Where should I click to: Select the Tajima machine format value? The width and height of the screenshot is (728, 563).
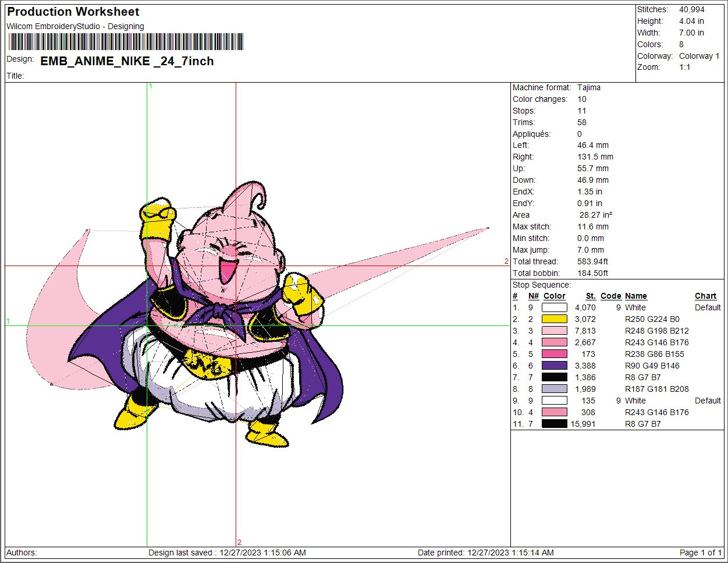click(589, 87)
